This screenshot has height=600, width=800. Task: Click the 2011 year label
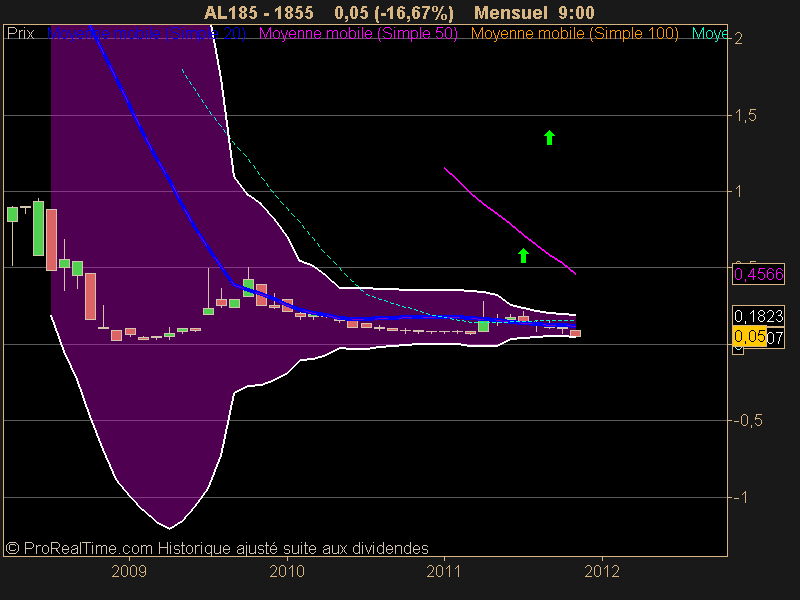coord(444,571)
